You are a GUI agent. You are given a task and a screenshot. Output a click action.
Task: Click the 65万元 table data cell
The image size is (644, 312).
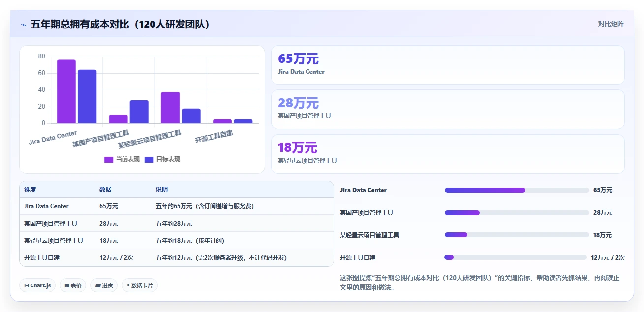(x=109, y=206)
